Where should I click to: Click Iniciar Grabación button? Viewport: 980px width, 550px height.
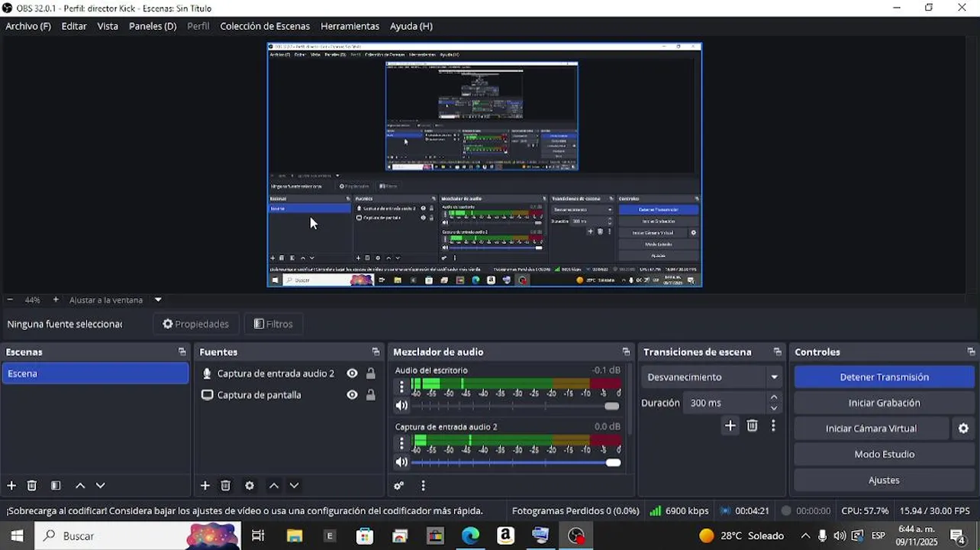coord(884,403)
